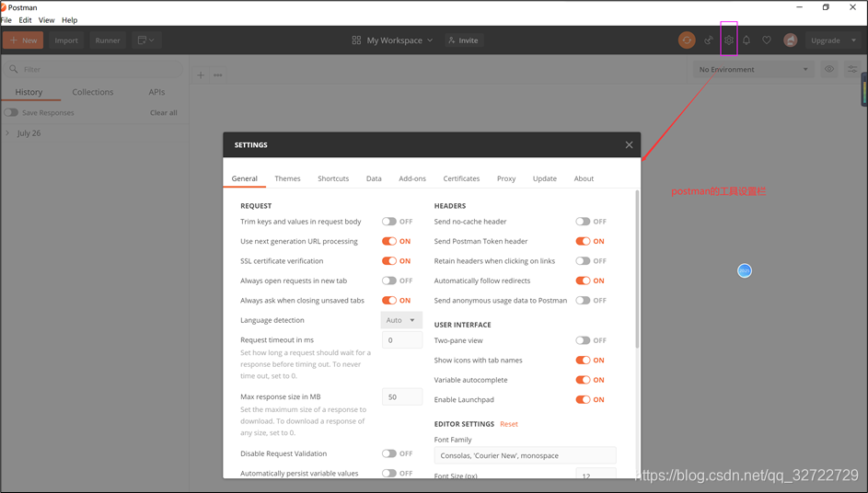Toggle Trim keys and values in request body

coord(389,222)
